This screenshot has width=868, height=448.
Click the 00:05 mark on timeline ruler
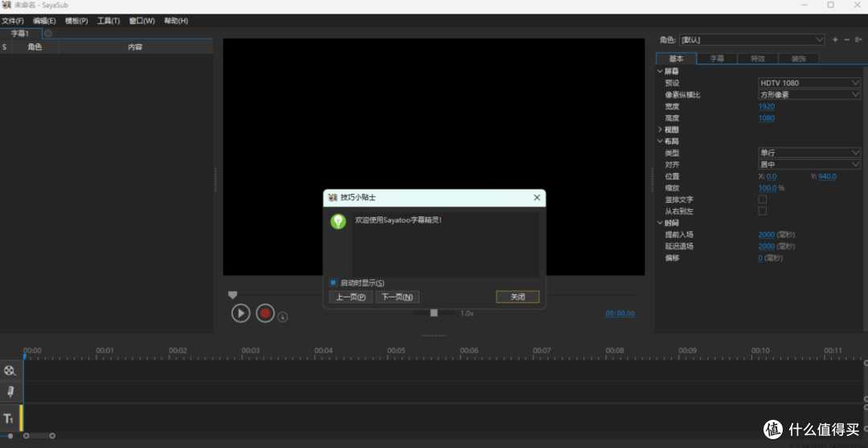pos(396,351)
